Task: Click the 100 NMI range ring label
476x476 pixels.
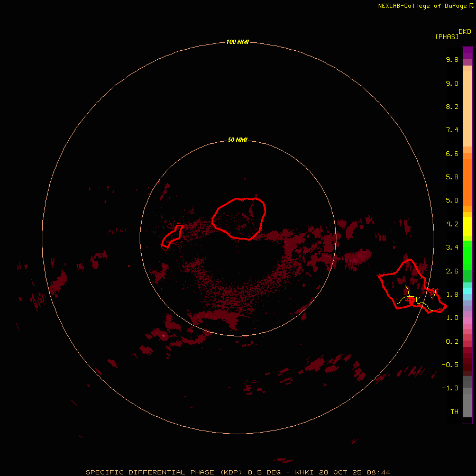Action: 237,42
